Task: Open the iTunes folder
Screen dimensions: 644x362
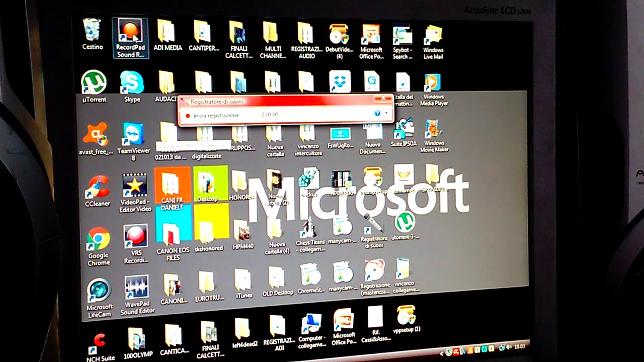Action: pyautogui.click(x=244, y=284)
